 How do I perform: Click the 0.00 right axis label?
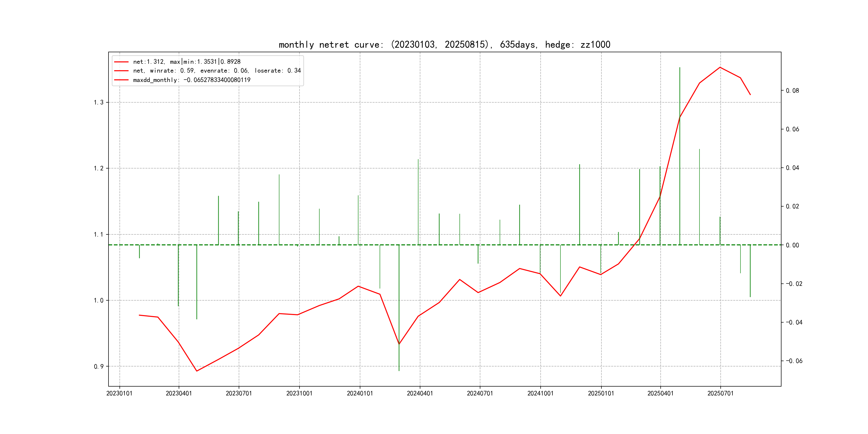792,245
